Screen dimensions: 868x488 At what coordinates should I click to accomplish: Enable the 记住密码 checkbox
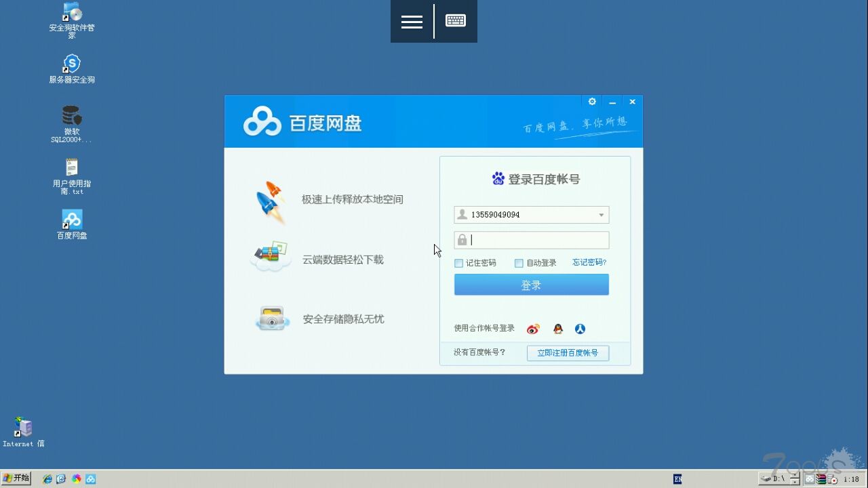click(458, 263)
